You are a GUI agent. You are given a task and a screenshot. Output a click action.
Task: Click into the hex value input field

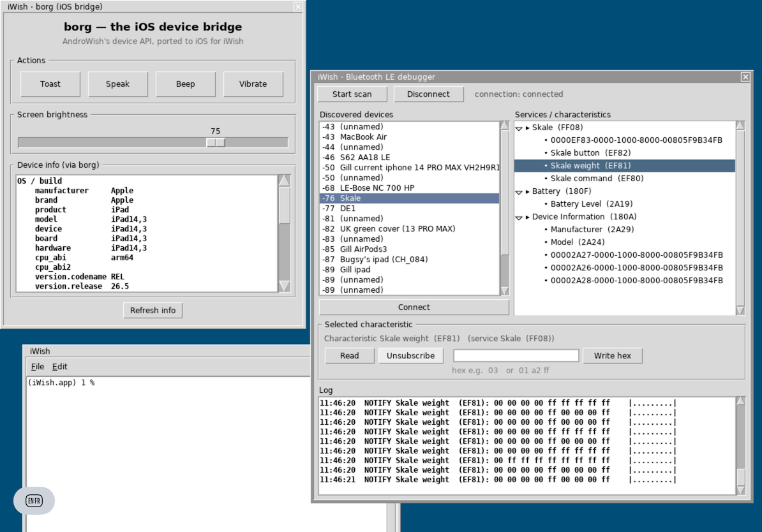tap(516, 356)
